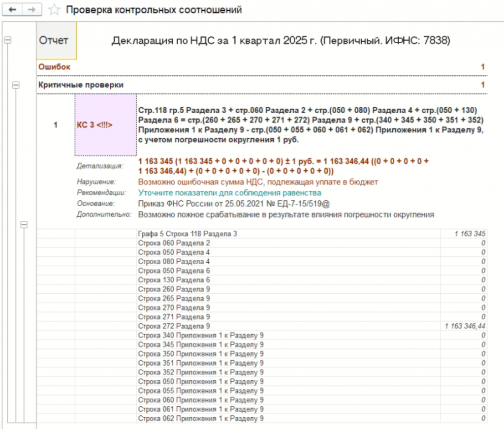
Task: Select the Критичные проверки heading
Action: pos(81,85)
